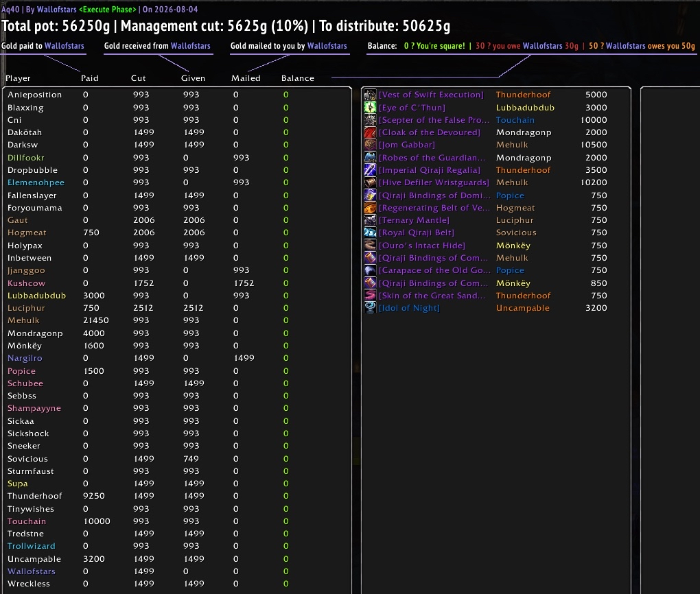Click buyer Luciphur next to Ternary Mantle

click(x=515, y=220)
